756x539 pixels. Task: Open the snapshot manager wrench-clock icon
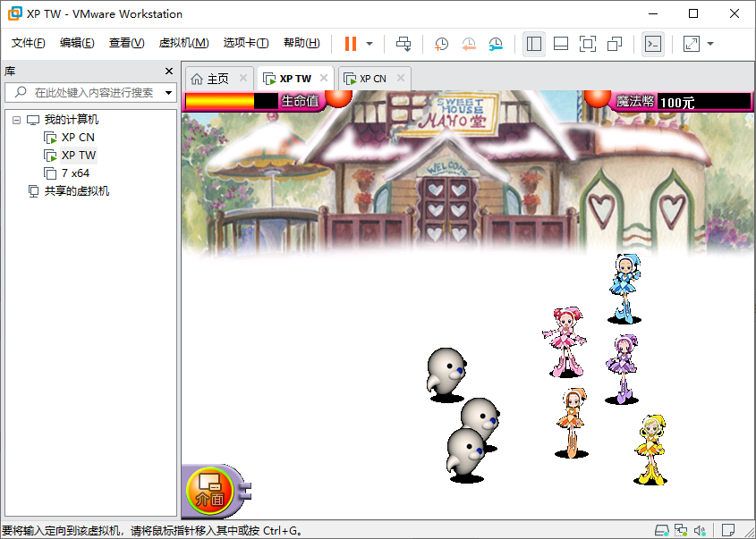click(x=496, y=44)
